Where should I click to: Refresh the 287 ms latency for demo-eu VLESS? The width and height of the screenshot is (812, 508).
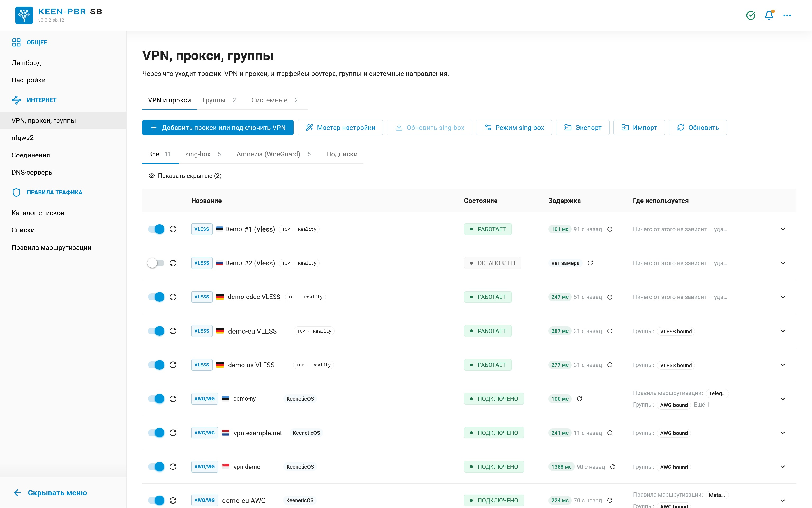tap(610, 331)
